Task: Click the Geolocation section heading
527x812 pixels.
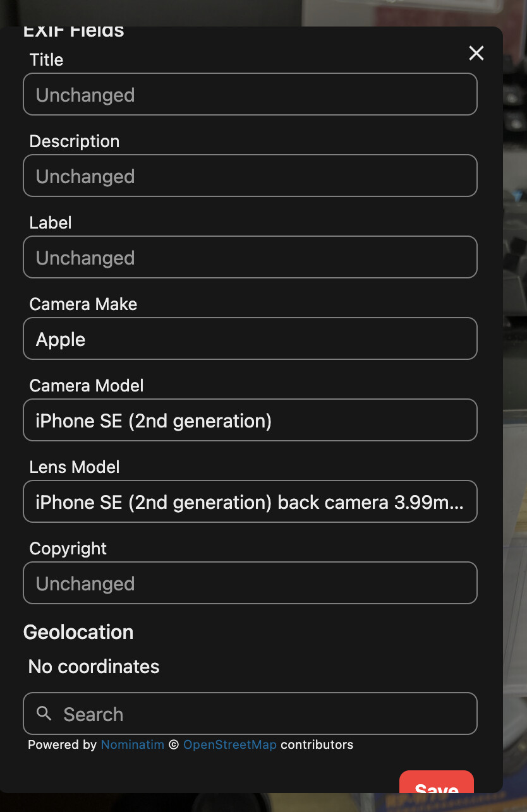Action: (78, 632)
